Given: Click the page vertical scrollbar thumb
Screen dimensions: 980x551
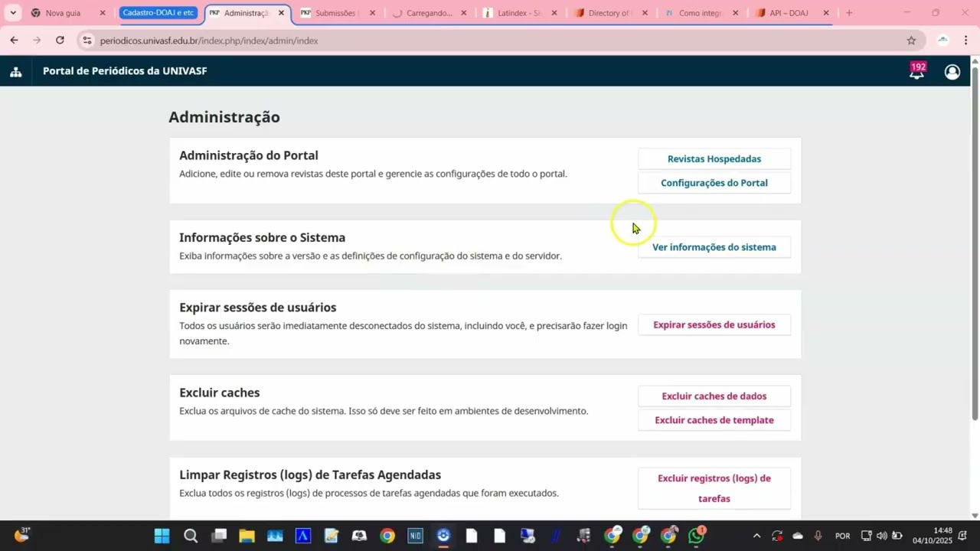Looking at the screenshot, I should (x=975, y=243).
